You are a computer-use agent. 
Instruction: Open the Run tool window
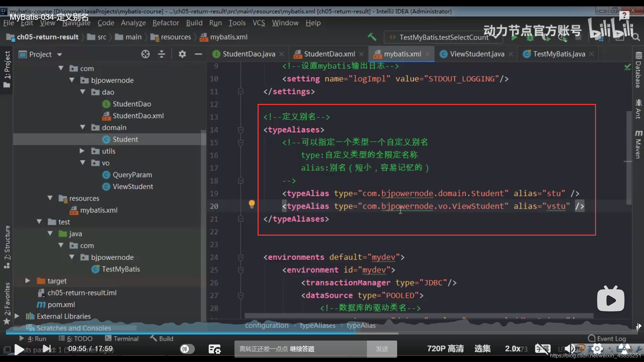[33, 339]
